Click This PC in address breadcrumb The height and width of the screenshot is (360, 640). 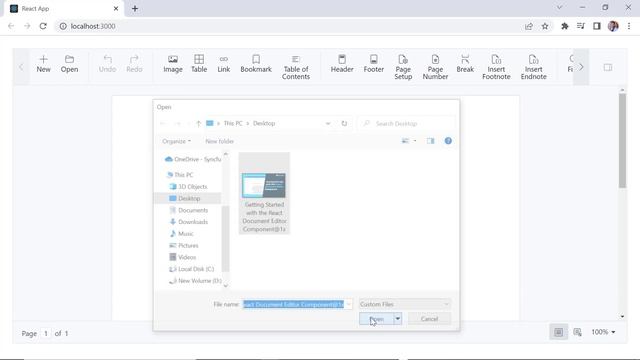pyautogui.click(x=233, y=123)
